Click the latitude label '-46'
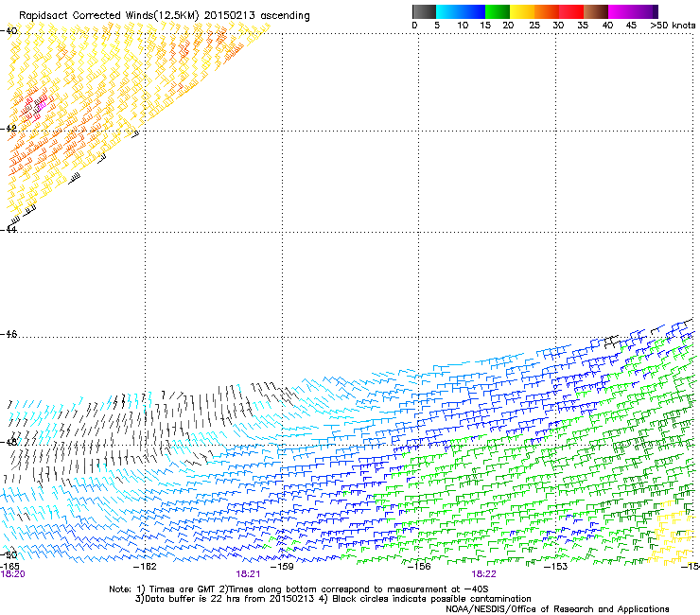The width and height of the screenshot is (700, 615). [9, 334]
